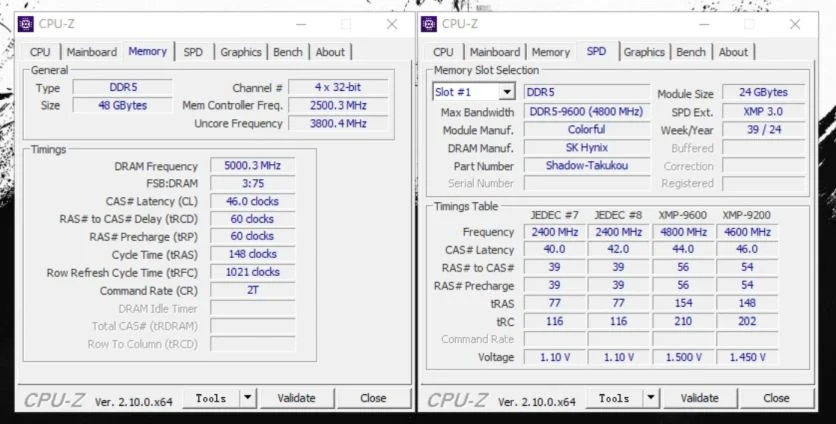Click the 2T Command Rate value
836x424 pixels.
(x=253, y=291)
